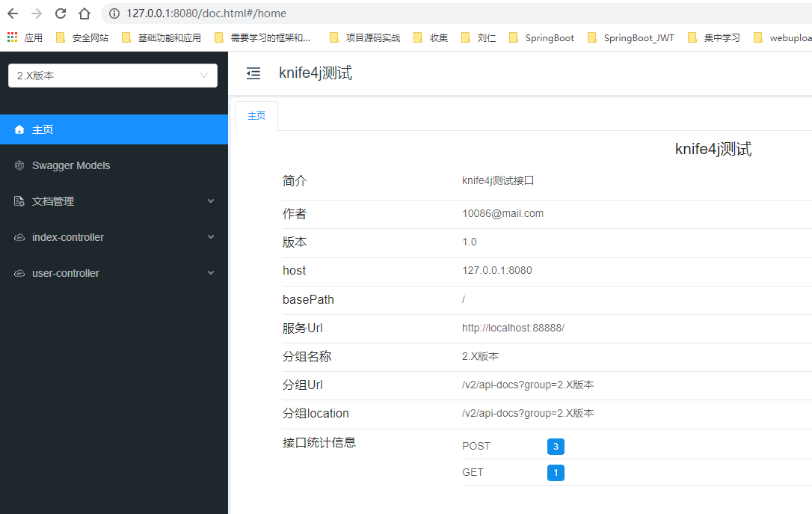Open the 收集 bookmark folder

(x=431, y=38)
